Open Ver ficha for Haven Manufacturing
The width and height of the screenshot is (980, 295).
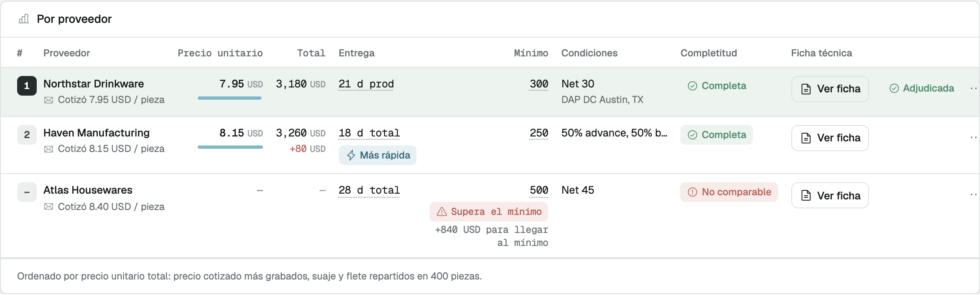830,138
